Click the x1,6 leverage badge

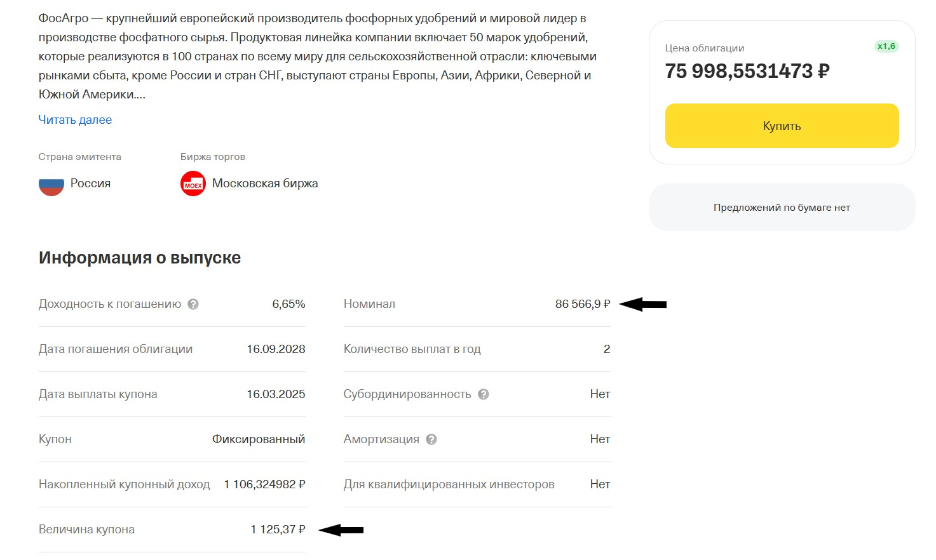coord(886,46)
